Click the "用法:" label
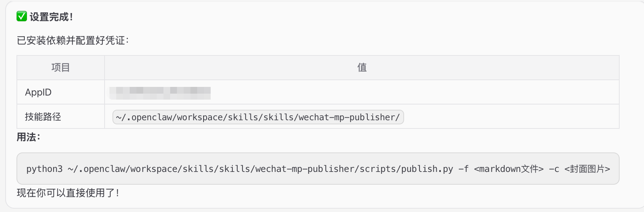Screen dimensions: 644x212 click(x=28, y=137)
